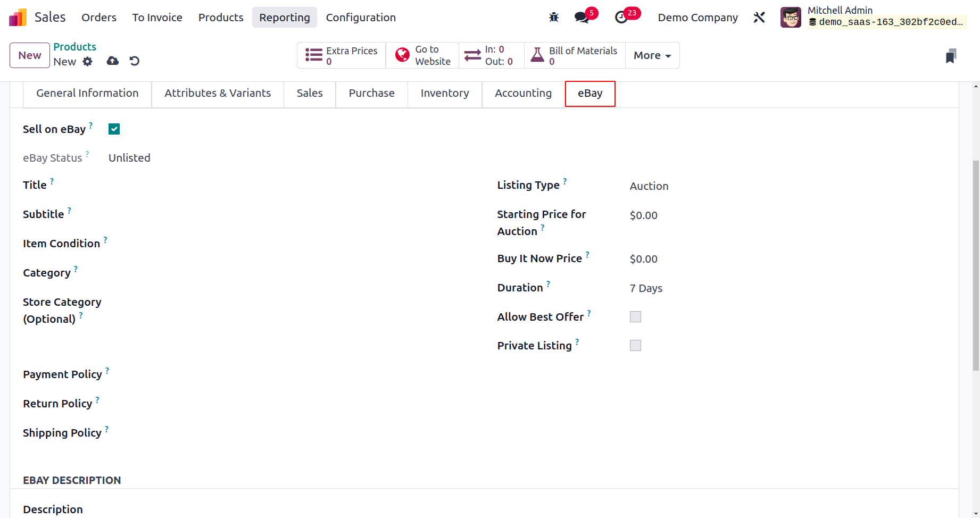Open the gear actions menu beside New
The width and height of the screenshot is (980, 518).
point(88,61)
